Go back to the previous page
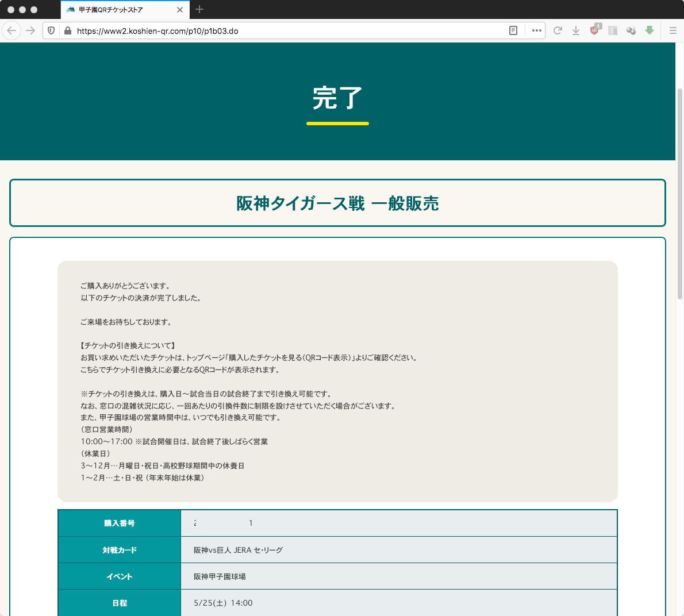This screenshot has width=684, height=616. click(x=11, y=30)
